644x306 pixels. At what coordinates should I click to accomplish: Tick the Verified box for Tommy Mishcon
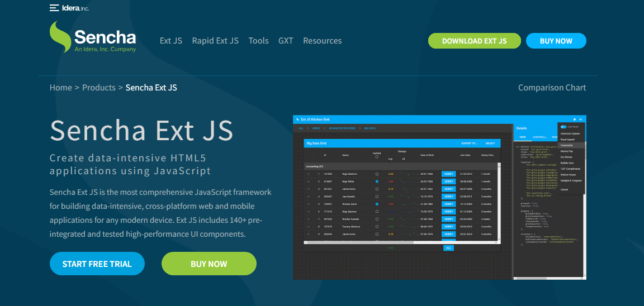coord(377,226)
